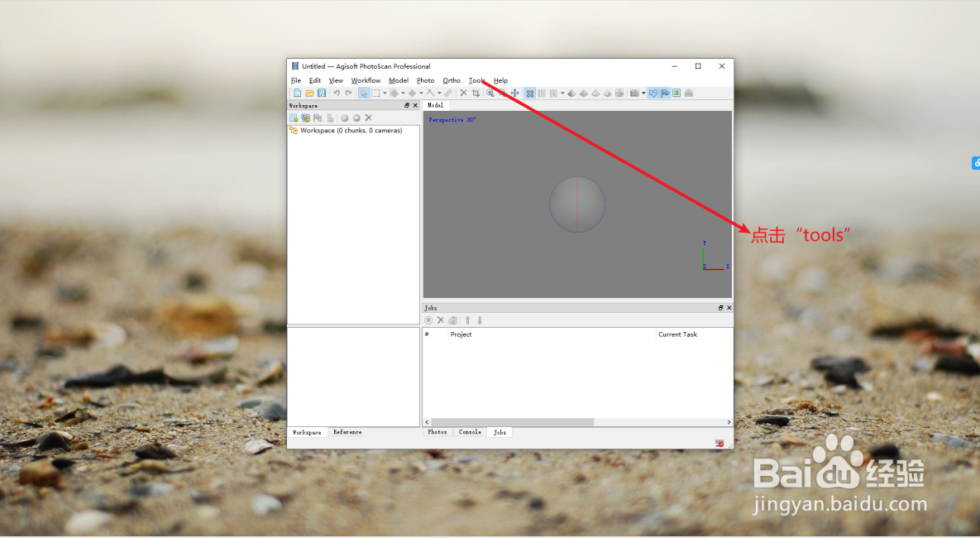
Task: Switch to Tiled Model view icon
Action: (619, 93)
